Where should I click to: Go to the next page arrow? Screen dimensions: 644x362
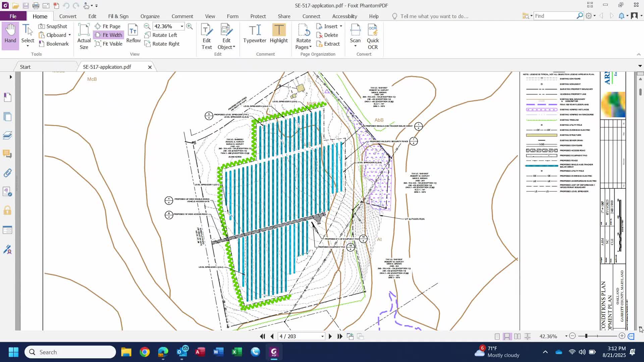330,336
